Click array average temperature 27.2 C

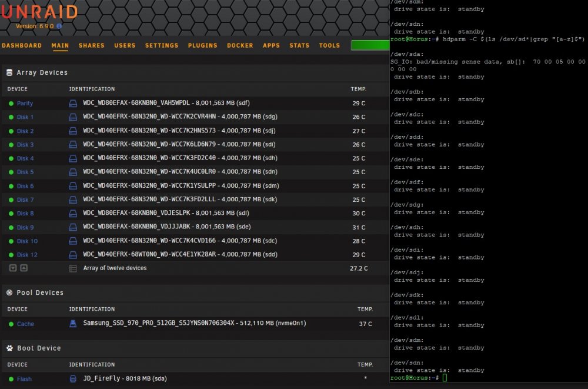click(359, 268)
